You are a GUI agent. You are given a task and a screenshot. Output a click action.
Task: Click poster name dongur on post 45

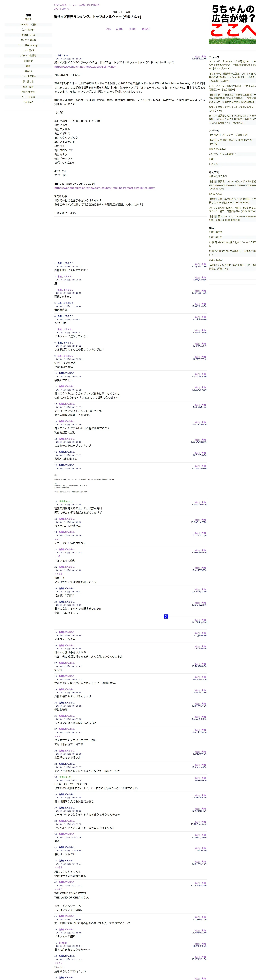coord(63,943)
